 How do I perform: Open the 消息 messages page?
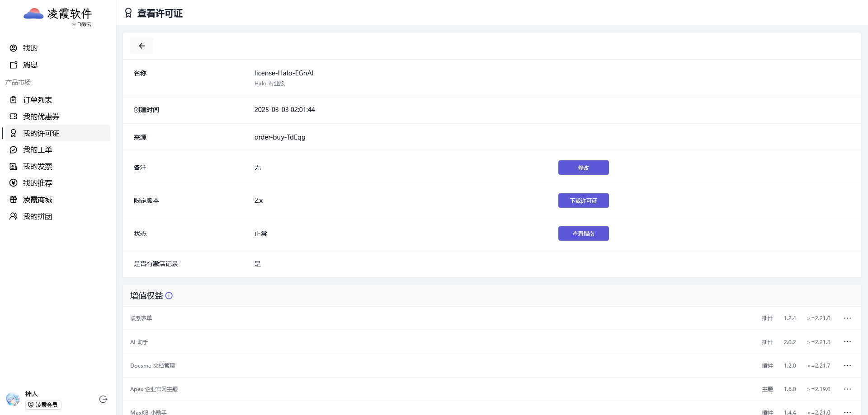(30, 65)
